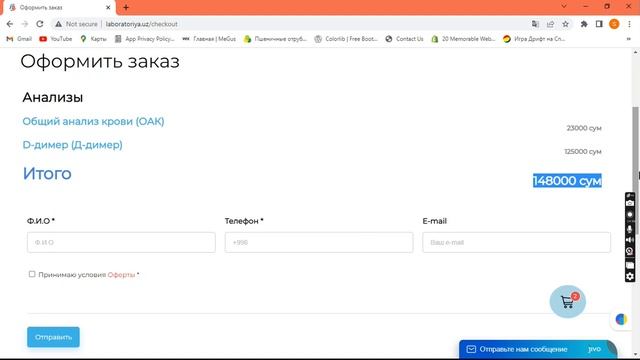Reload the page with the refresh icon

tap(40, 24)
